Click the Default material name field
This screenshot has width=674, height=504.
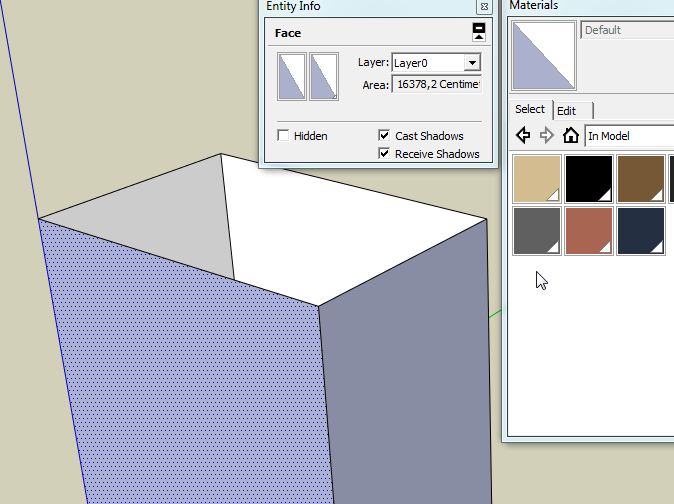(x=627, y=30)
